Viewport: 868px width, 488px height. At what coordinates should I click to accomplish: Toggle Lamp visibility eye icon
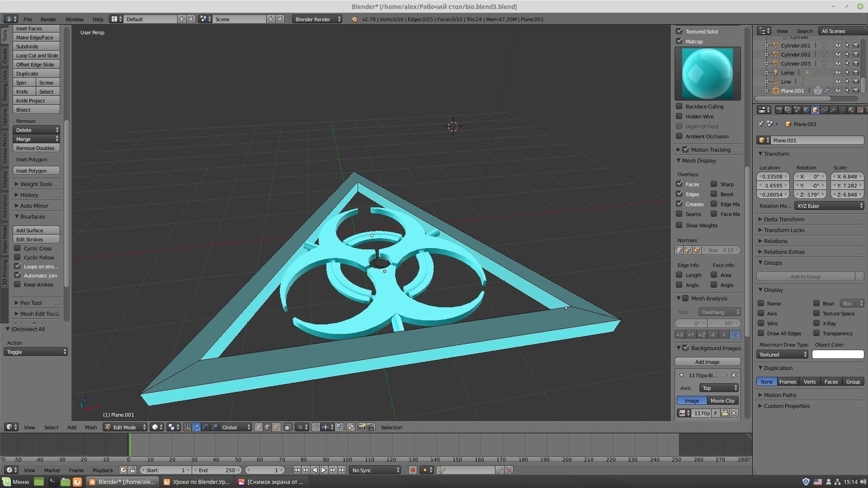pos(838,72)
